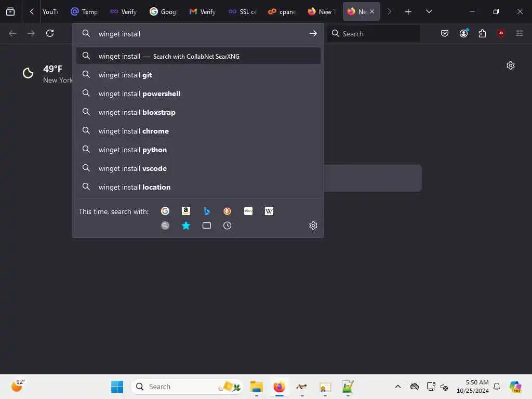Viewport: 532px width, 399px height.
Task: Search this time with Bing
Action: 207,211
